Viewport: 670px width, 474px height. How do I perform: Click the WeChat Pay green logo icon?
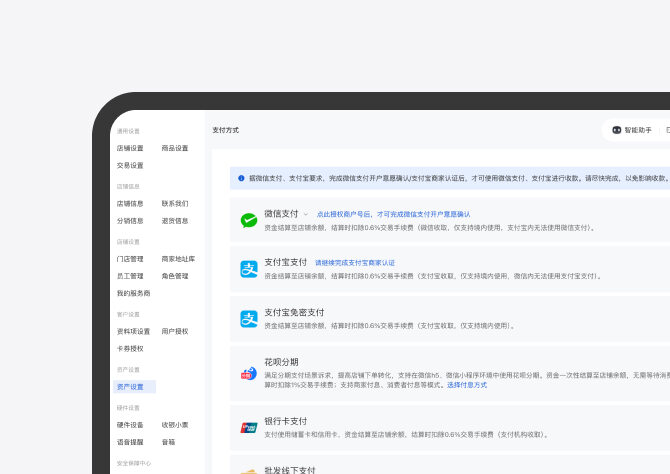(x=249, y=220)
